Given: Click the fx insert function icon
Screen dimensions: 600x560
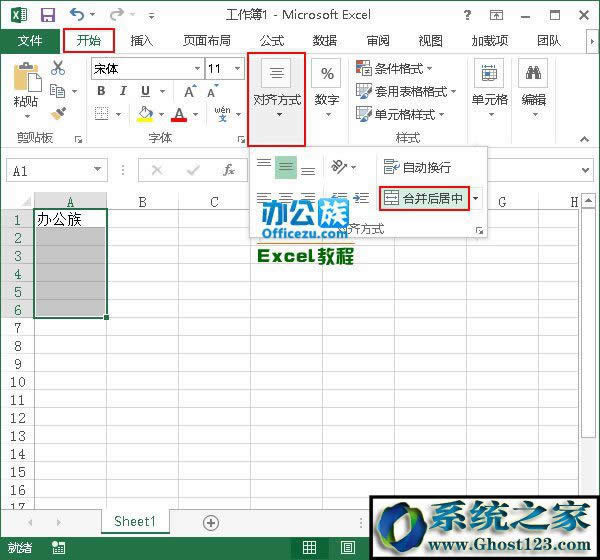Looking at the screenshot, I should [229, 171].
